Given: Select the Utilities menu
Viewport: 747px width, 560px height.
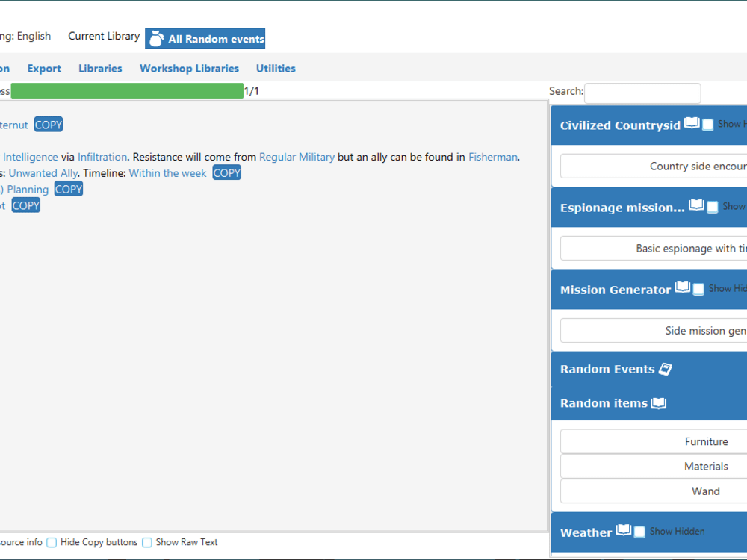Looking at the screenshot, I should pos(275,68).
